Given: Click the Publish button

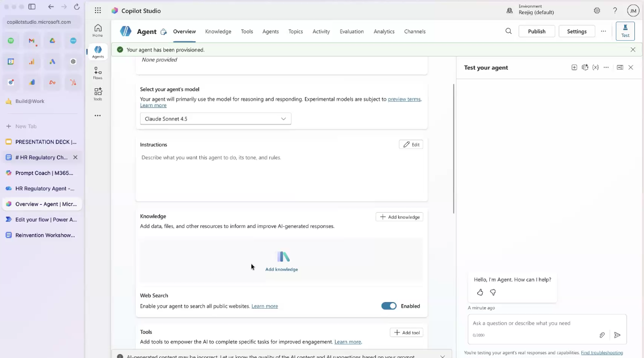Looking at the screenshot, I should coord(537,32).
